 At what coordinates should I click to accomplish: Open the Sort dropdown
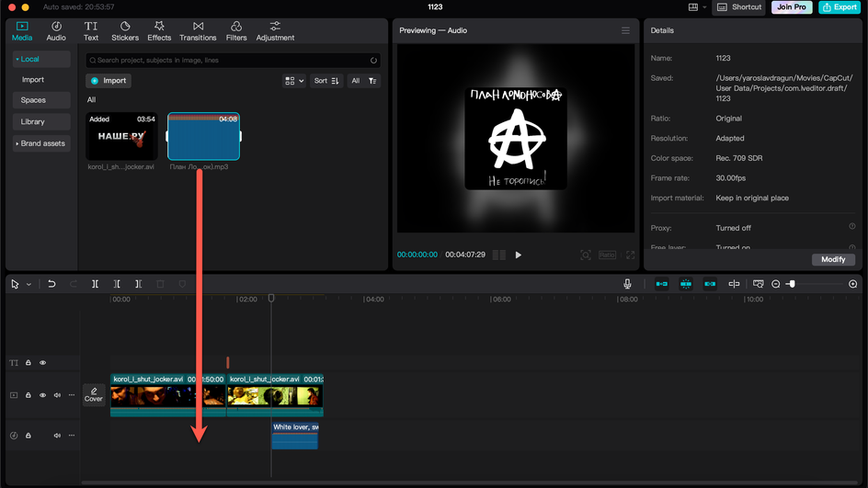pyautogui.click(x=326, y=81)
